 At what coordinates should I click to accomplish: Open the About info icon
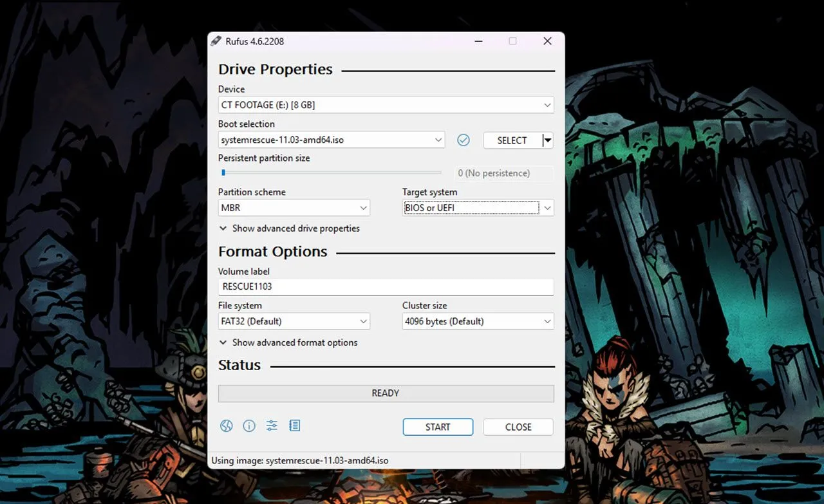249,425
